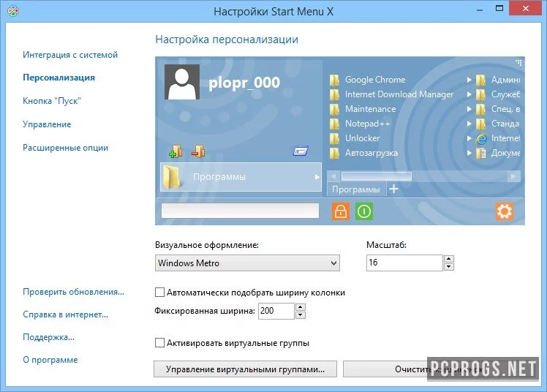Enable Активировать виртуальные группы checkbox

[x=159, y=343]
